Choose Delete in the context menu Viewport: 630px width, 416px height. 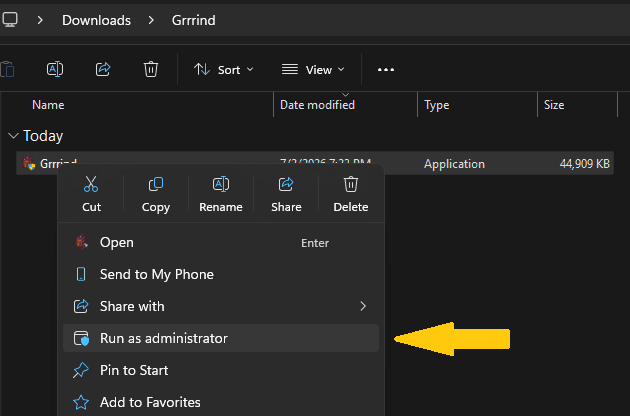point(351,195)
